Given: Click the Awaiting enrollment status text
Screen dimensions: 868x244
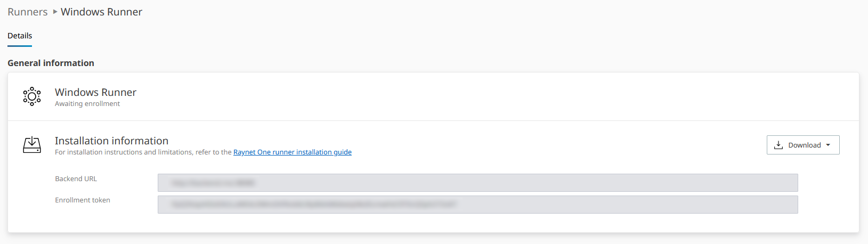Looking at the screenshot, I should [x=87, y=104].
